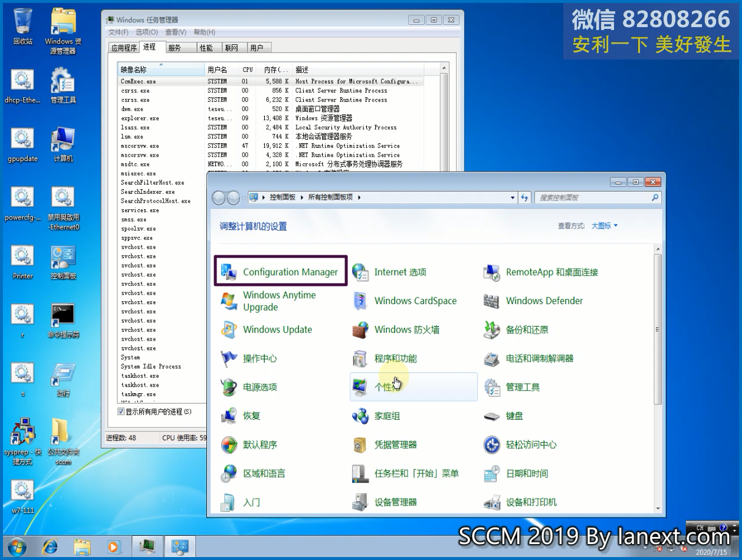Sort processes by 映像名称 column
This screenshot has height=560, width=742.
pyautogui.click(x=161, y=70)
